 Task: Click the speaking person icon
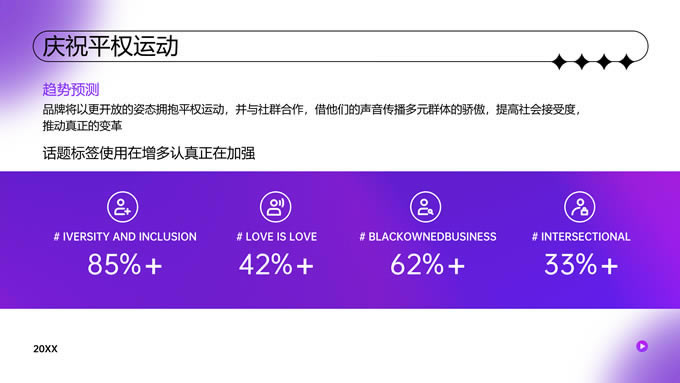coord(275,207)
